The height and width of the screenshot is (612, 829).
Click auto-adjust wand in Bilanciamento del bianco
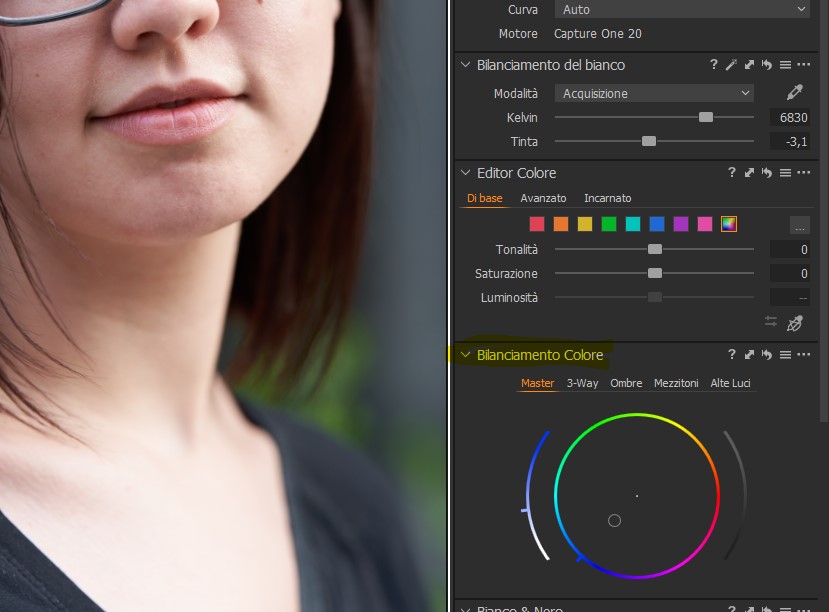[731, 64]
